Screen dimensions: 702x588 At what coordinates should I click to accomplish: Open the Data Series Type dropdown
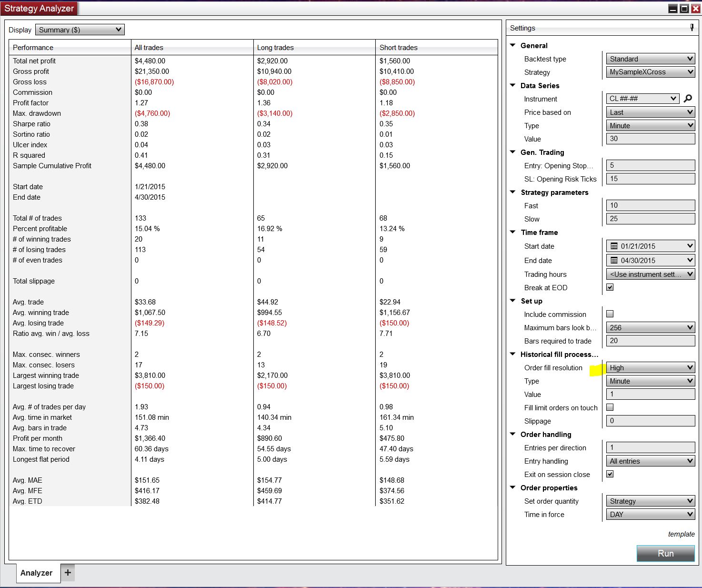click(650, 126)
